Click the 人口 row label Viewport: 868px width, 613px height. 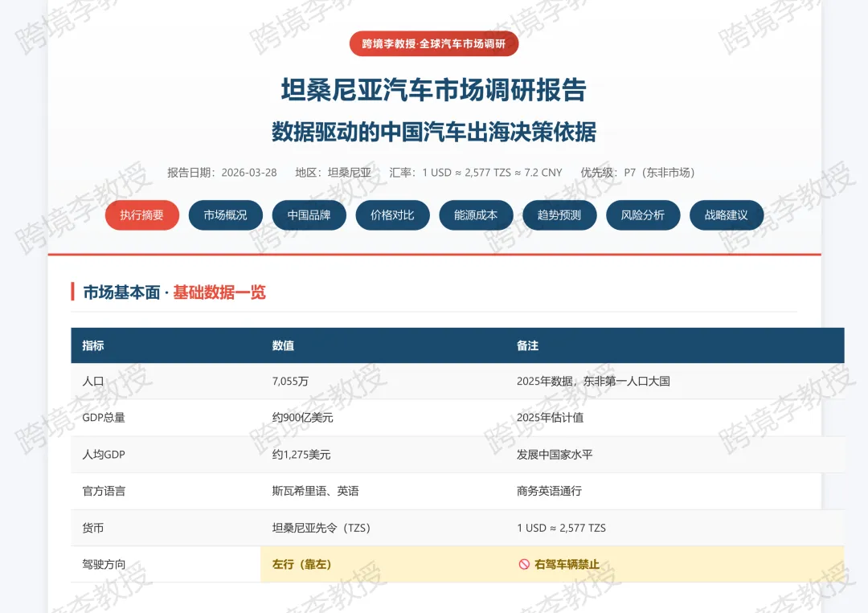point(93,381)
